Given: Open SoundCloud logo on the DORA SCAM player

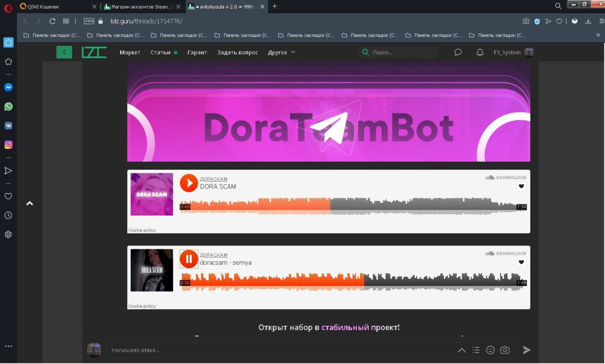Looking at the screenshot, I should click(505, 177).
